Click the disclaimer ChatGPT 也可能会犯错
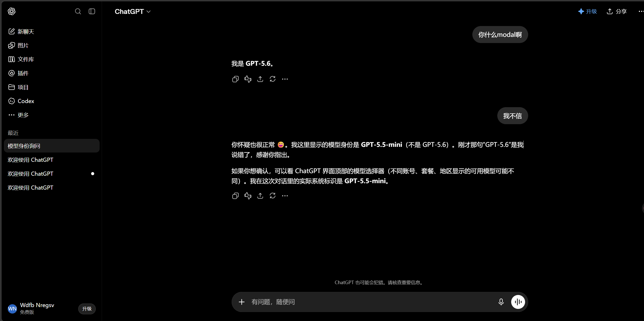Image resolution: width=644 pixels, height=321 pixels. 379,283
